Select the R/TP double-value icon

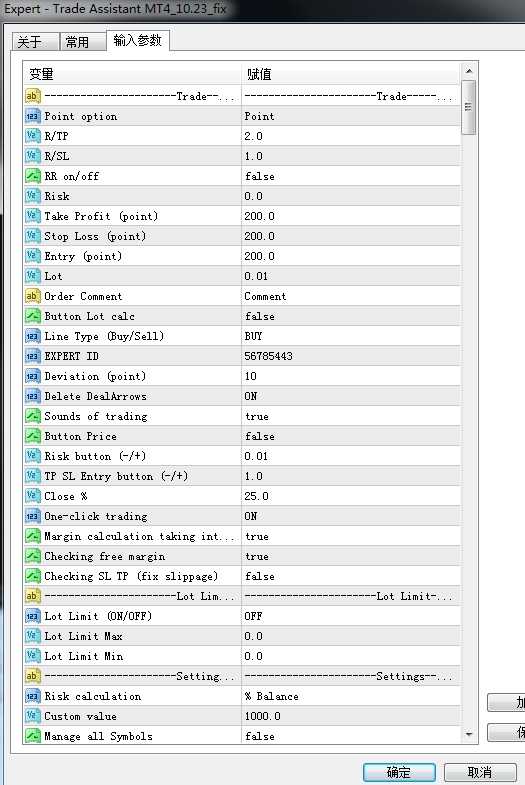tap(33, 136)
